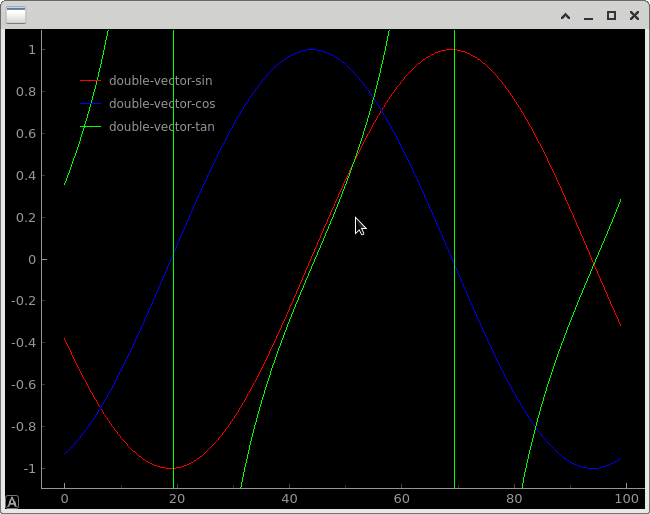Click the upward chevron title bar button
This screenshot has height=514, width=650.
565,16
